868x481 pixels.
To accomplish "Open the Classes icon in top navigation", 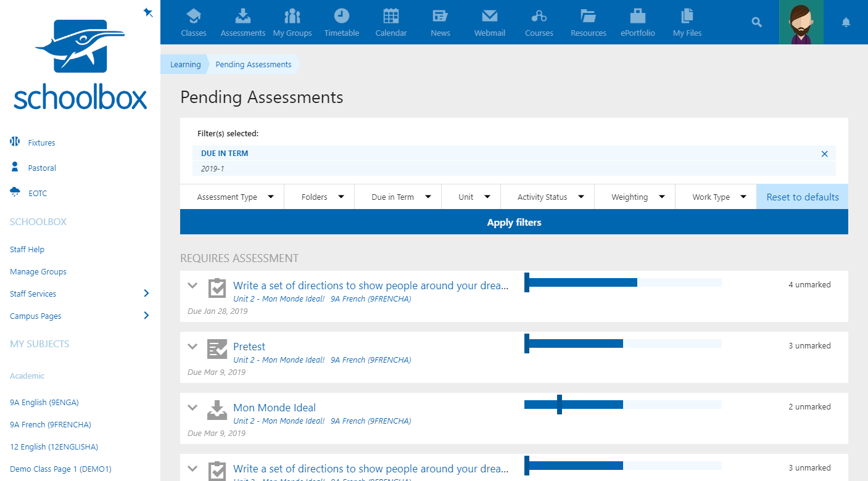I will [x=194, y=17].
